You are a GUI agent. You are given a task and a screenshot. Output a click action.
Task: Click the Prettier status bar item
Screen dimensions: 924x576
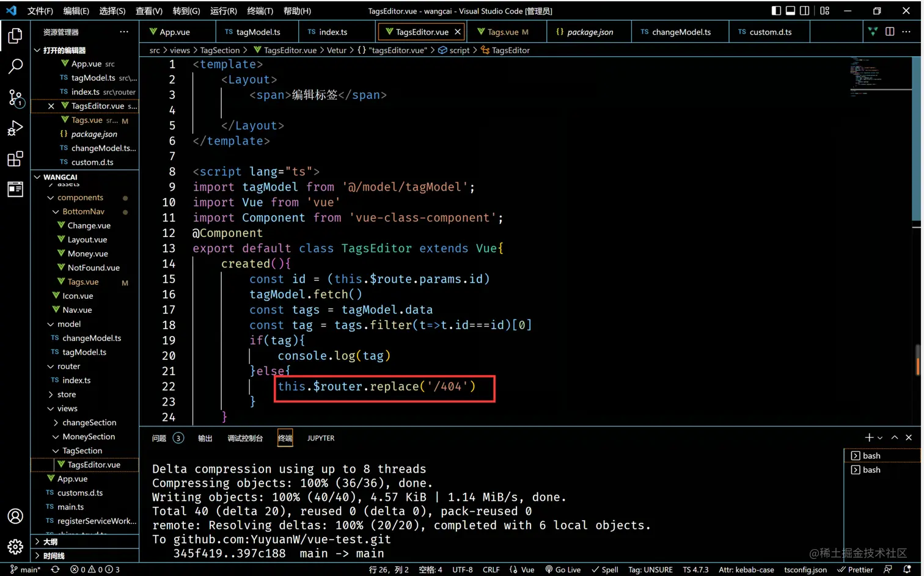(855, 569)
